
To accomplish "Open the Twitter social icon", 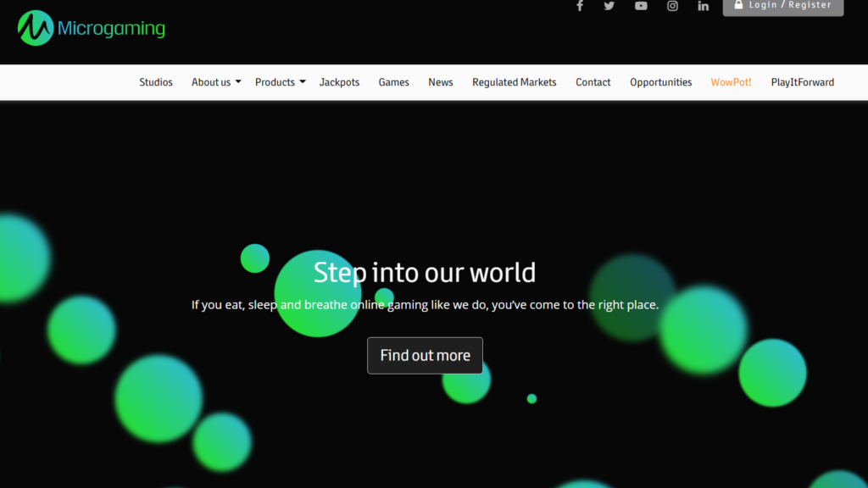I will click(x=609, y=6).
